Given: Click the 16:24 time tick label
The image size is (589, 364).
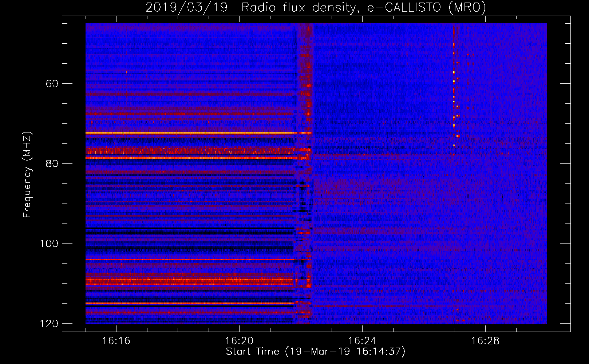Looking at the screenshot, I should pyautogui.click(x=362, y=341).
